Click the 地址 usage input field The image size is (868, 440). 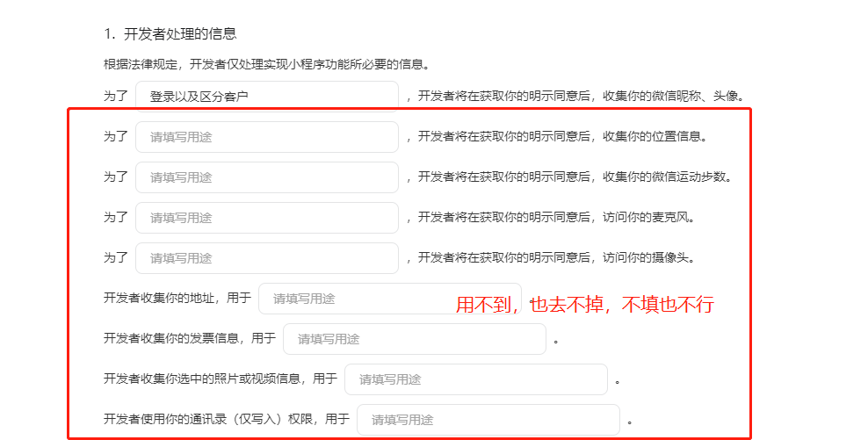[390, 299]
